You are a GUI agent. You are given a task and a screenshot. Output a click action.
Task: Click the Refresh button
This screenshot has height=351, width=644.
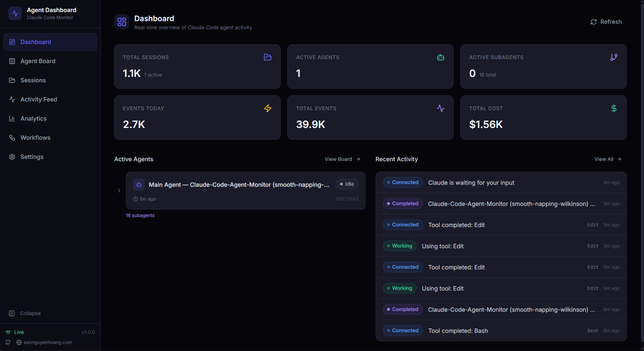606,21
